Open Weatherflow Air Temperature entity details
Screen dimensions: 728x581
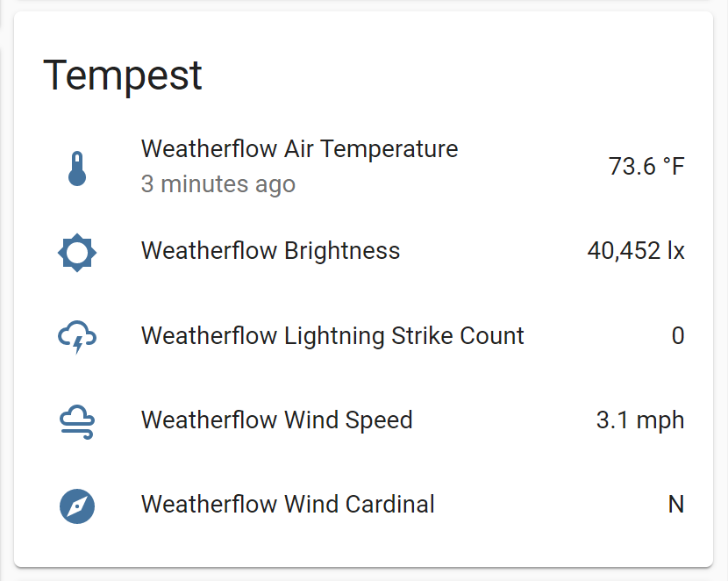coord(300,149)
